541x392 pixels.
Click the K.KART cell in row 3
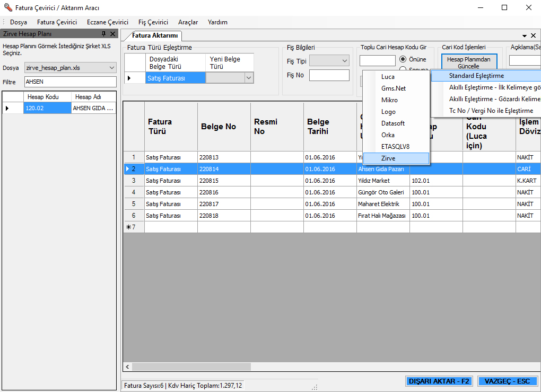tap(528, 181)
